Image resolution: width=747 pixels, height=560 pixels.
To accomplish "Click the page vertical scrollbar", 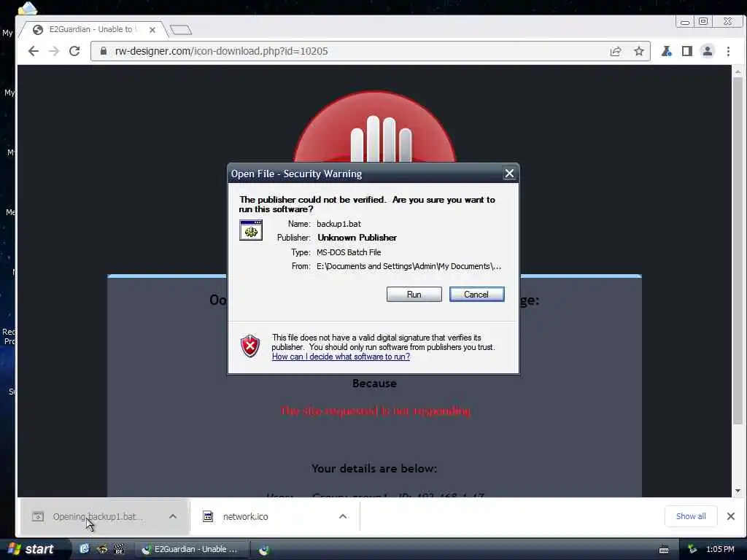I will pos(738,250).
